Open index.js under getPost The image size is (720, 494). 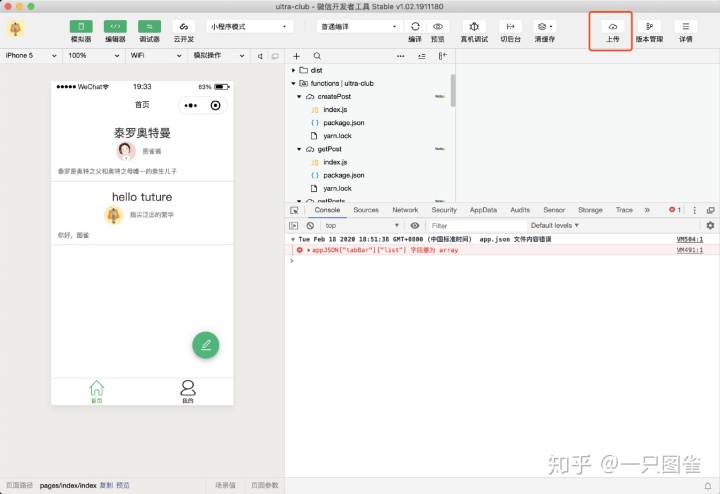coord(335,162)
